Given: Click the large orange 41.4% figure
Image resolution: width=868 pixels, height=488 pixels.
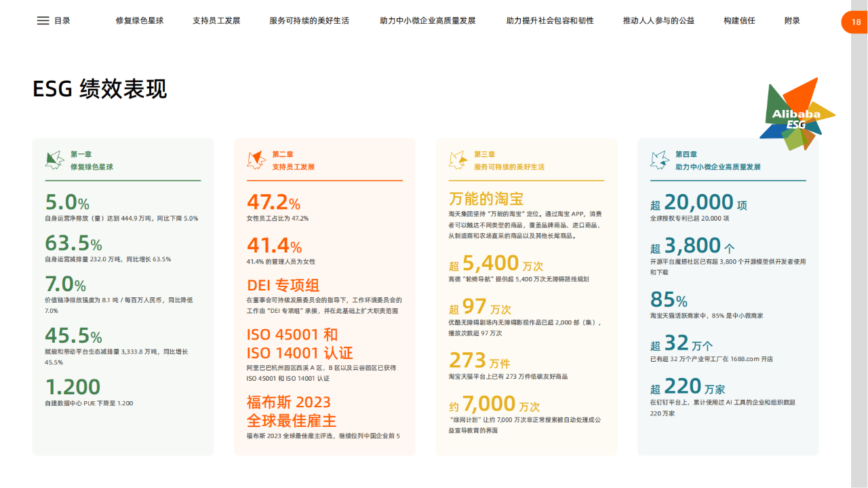Looking at the screenshot, I should [x=274, y=245].
